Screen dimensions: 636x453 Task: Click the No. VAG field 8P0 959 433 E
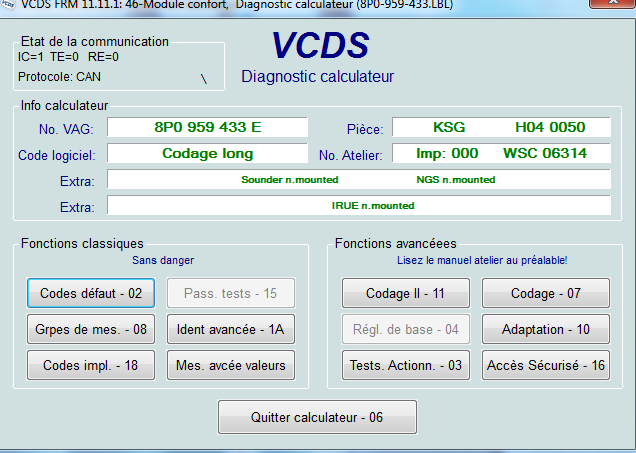coord(207,127)
